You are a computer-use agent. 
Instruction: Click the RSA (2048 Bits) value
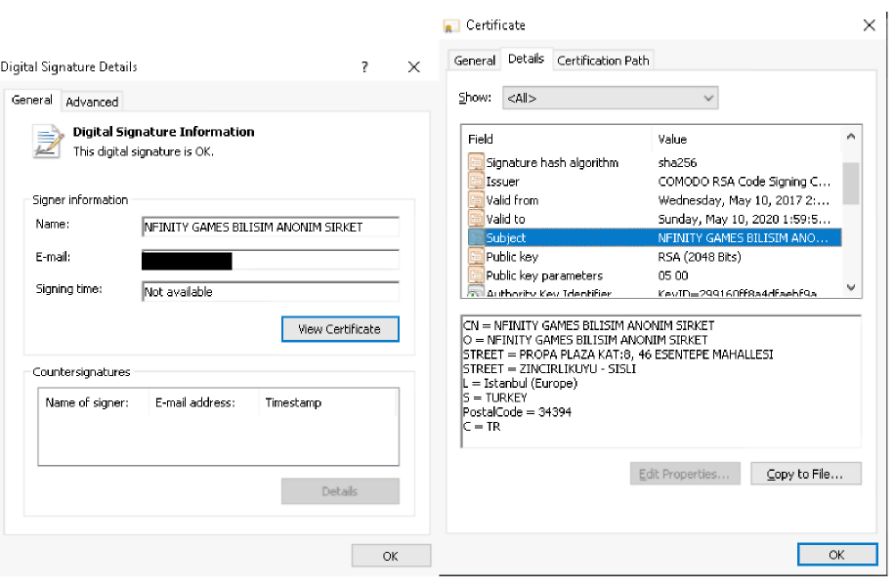700,256
